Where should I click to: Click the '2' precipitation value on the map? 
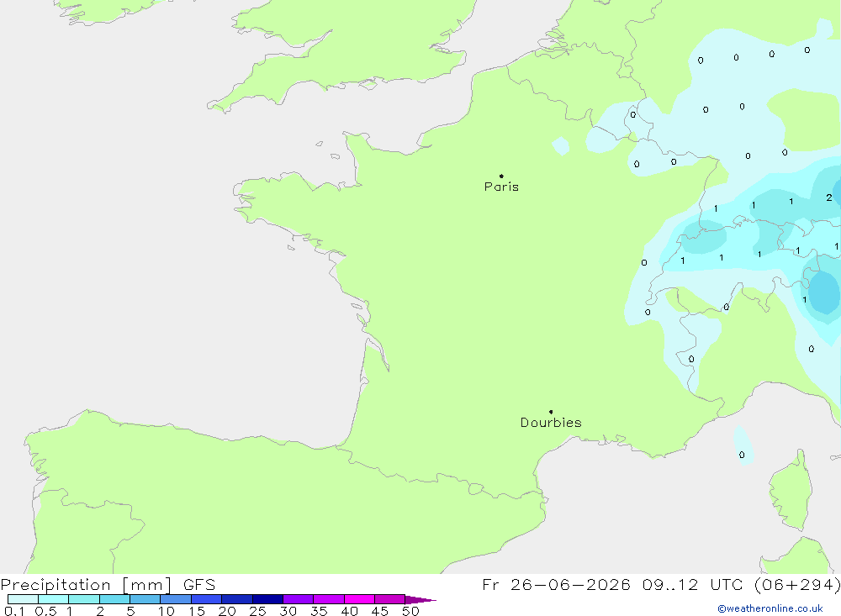(828, 197)
